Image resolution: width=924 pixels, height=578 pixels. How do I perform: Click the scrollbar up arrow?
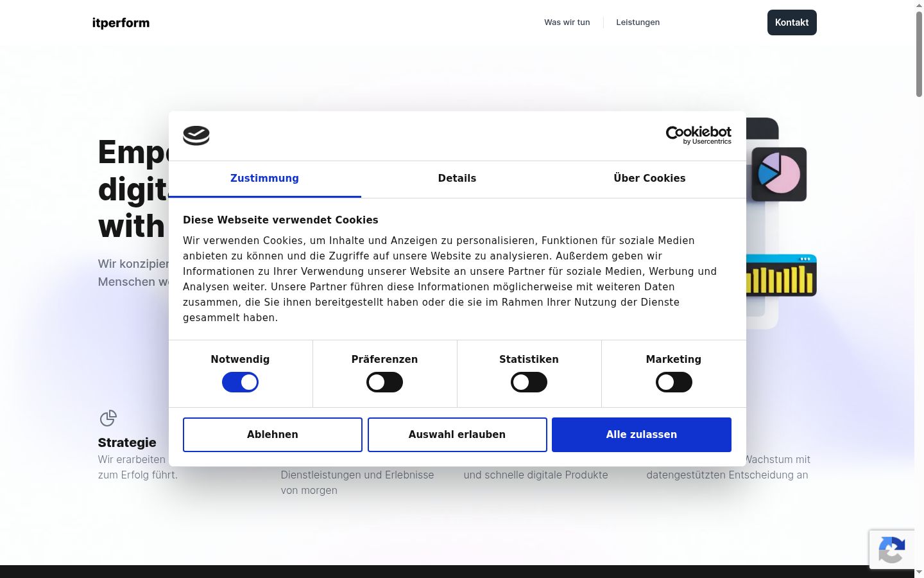pos(919,4)
